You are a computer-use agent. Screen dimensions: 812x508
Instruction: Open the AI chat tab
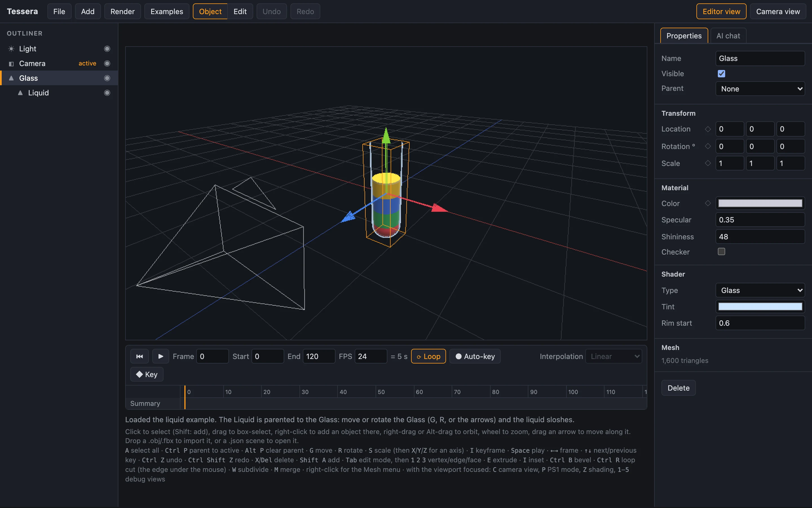(728, 36)
